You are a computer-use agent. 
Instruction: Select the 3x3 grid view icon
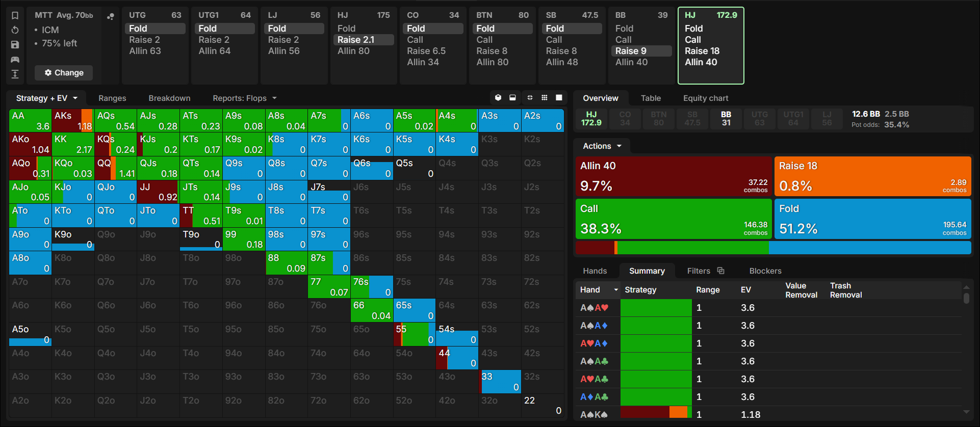click(x=545, y=98)
